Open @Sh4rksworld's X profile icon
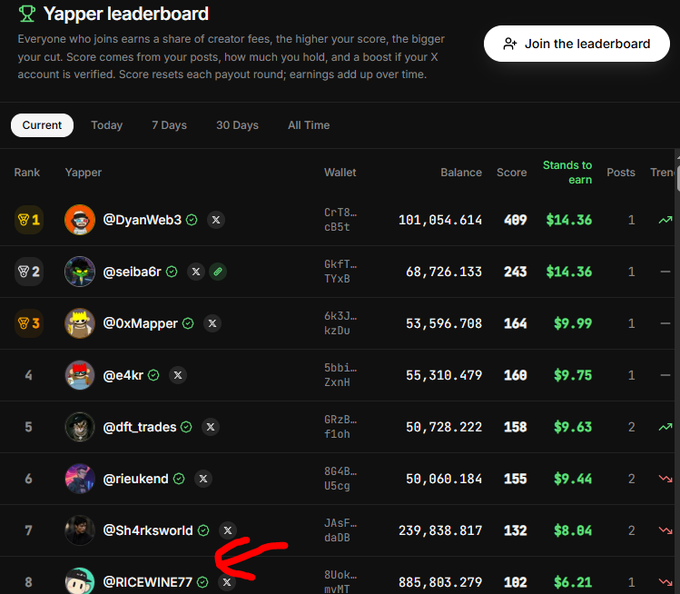The image size is (680, 594). click(x=228, y=530)
